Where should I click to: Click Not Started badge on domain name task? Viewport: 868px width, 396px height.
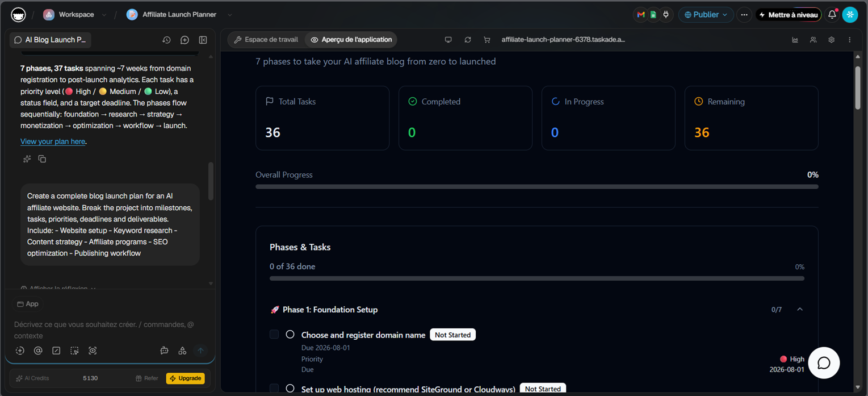452,335
